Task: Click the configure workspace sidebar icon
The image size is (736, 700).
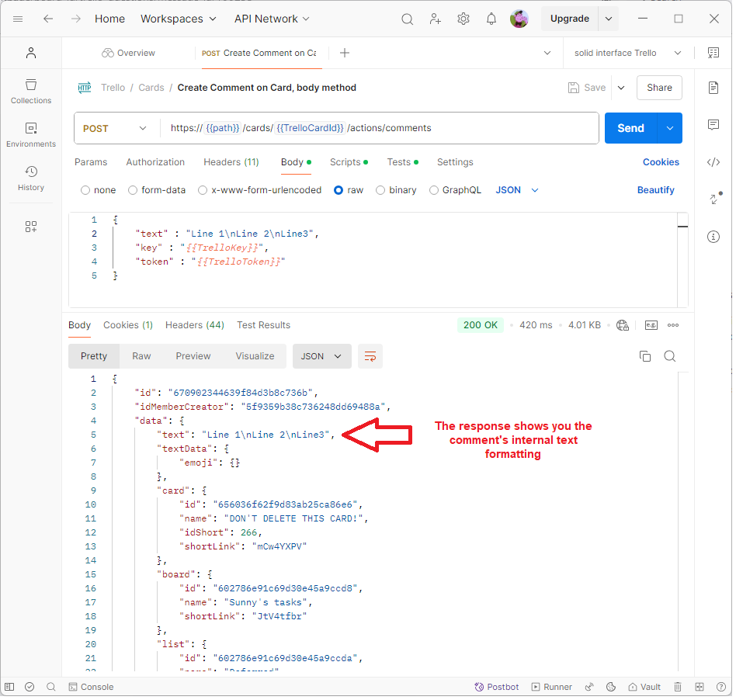Action: (x=31, y=228)
